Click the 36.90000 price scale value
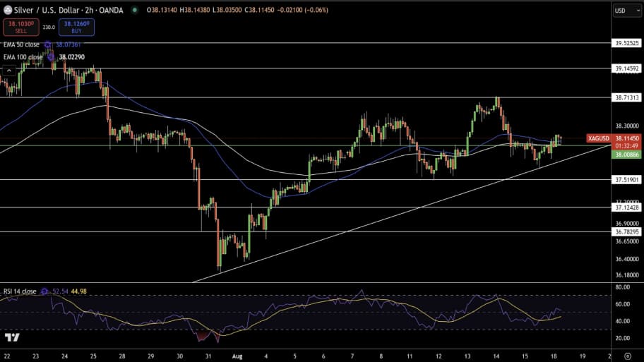This screenshot has width=644, height=362. pyautogui.click(x=627, y=224)
